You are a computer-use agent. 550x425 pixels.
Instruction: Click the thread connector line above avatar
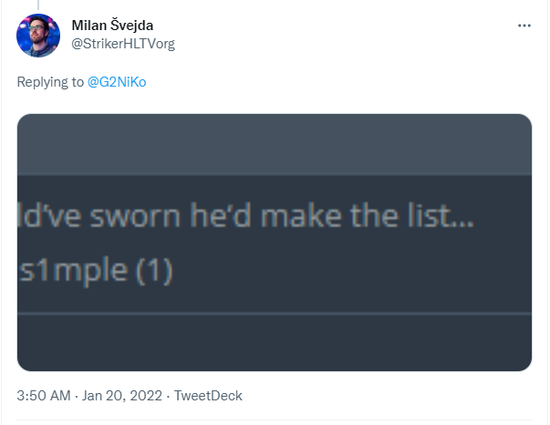tap(38, 5)
